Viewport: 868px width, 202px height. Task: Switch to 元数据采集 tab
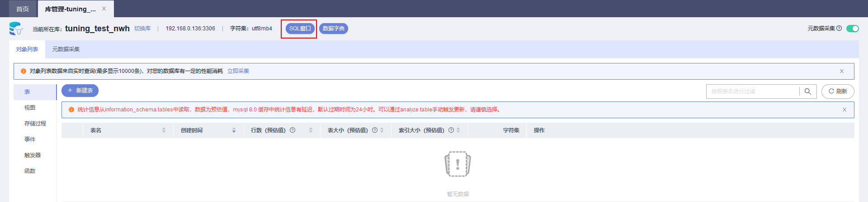coord(66,49)
